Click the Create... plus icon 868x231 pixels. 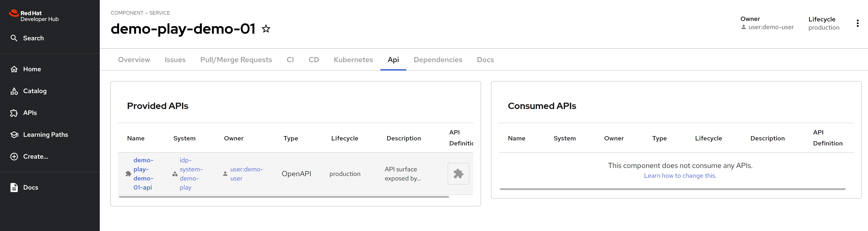[x=14, y=157]
